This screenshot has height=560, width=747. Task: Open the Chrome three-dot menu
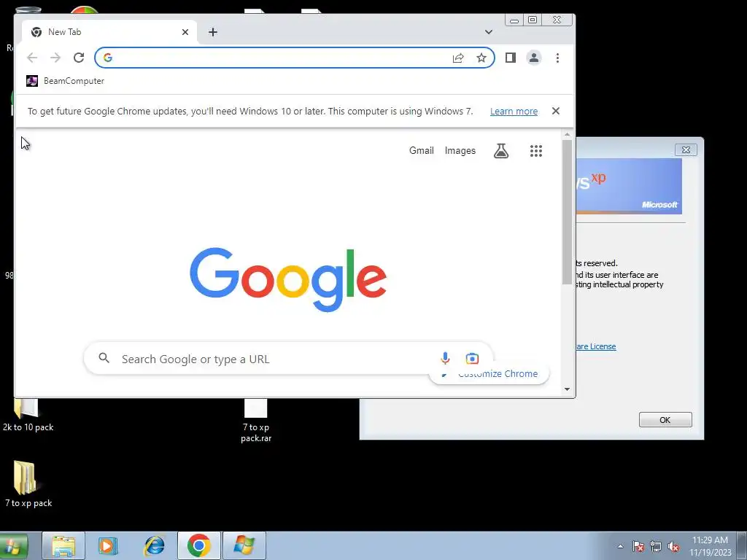coord(557,58)
